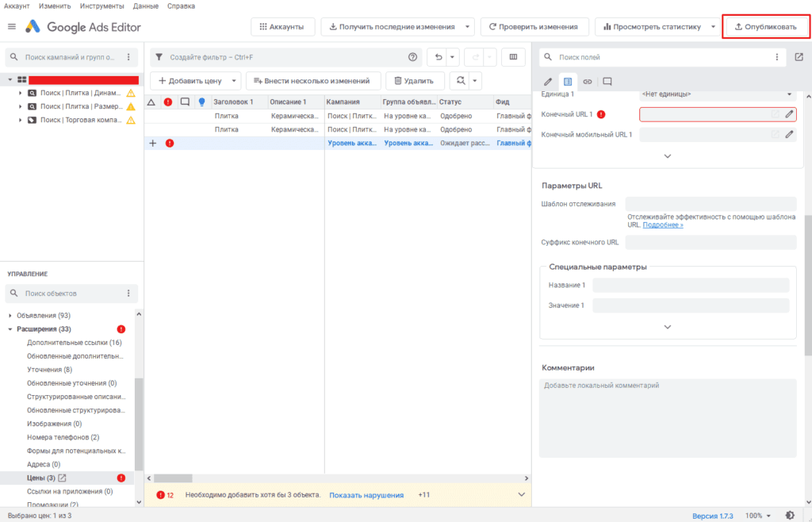
Task: Switch to the price table tab
Action: [x=568, y=81]
